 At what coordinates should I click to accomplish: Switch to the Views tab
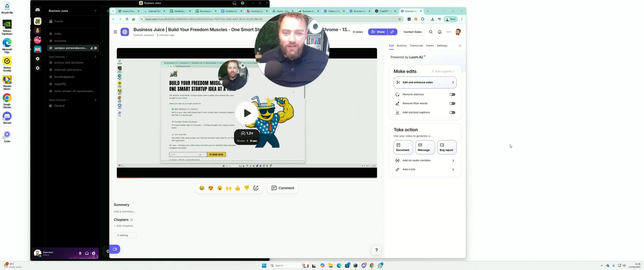[x=430, y=46]
